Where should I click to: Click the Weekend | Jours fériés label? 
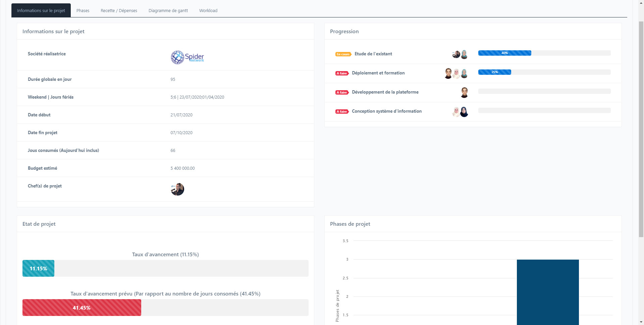click(x=51, y=97)
